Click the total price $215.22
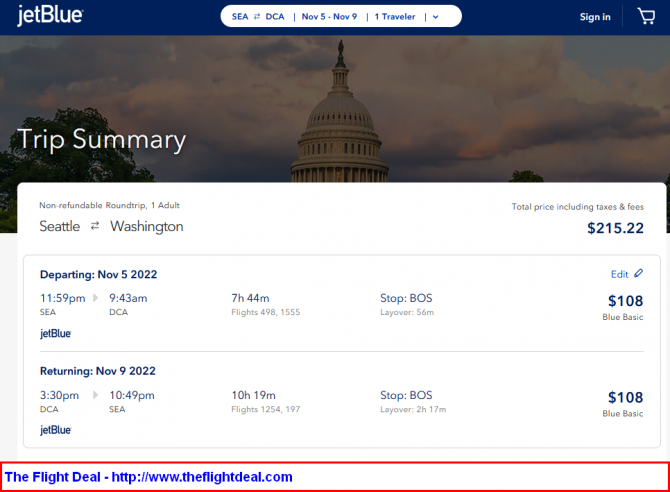Screen dimensions: 670x492 tap(615, 228)
